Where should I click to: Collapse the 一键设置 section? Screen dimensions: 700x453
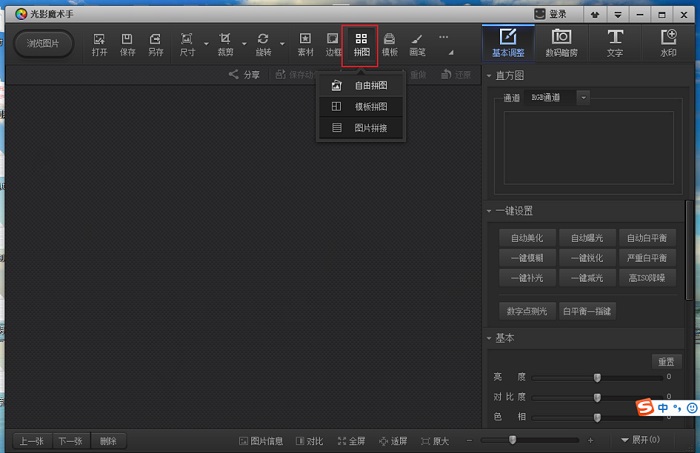[489, 211]
